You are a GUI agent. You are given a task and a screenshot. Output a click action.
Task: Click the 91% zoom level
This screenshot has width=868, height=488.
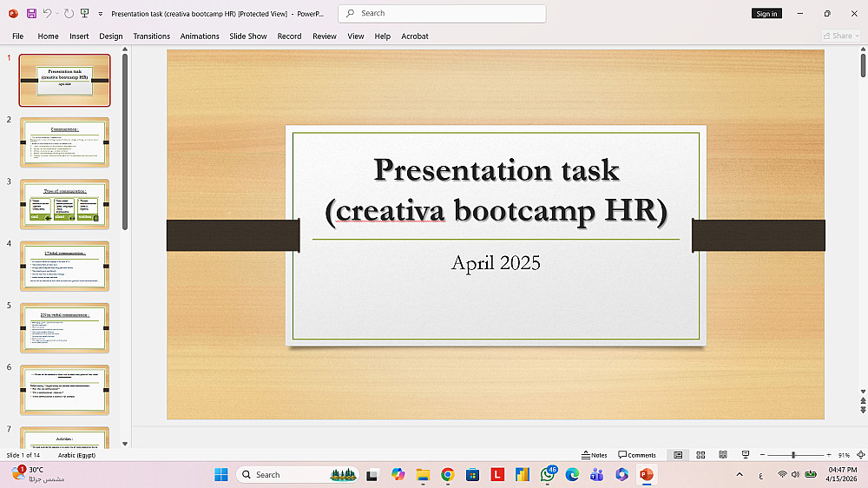pos(843,455)
